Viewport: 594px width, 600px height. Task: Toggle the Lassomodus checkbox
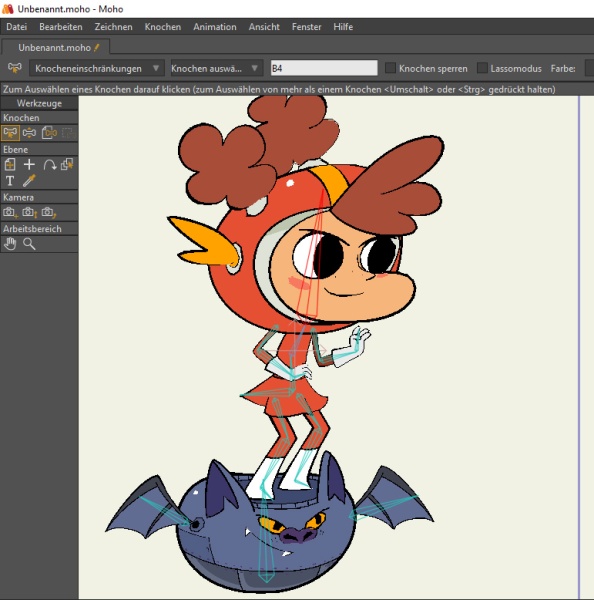[x=482, y=68]
